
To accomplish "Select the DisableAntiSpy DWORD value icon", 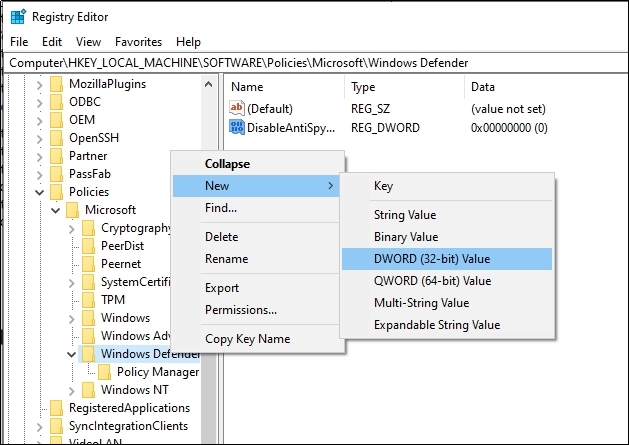I will coord(237,128).
